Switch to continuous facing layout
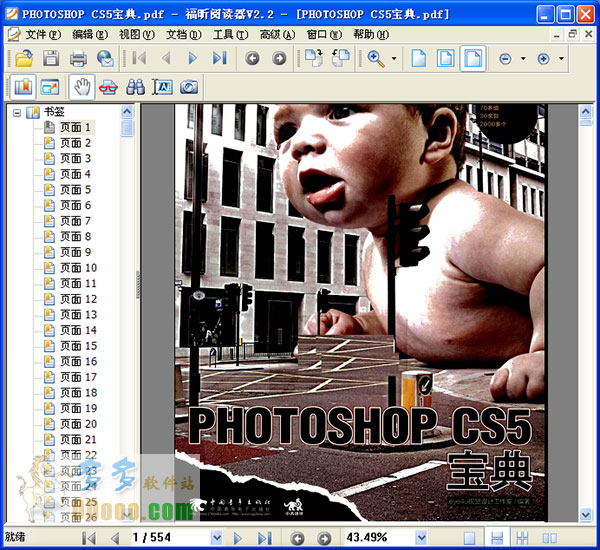Screen dimensions: 600x550 (522, 538)
